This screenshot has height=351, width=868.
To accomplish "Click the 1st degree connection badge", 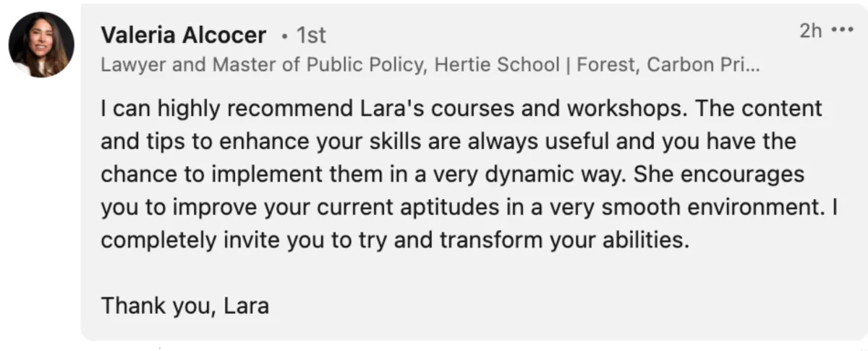I will pos(312,34).
